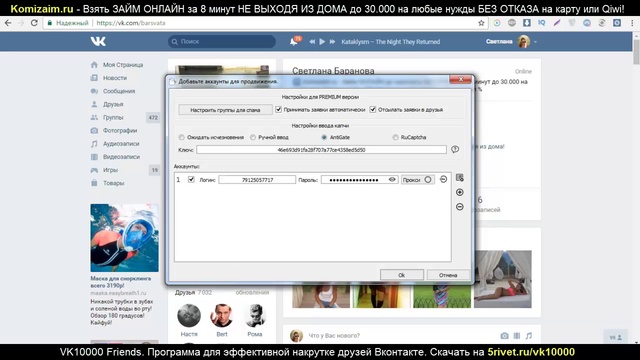This screenshot has height=360, width=640.
Task: Open snorkeling mask ad image
Action: click(124, 238)
